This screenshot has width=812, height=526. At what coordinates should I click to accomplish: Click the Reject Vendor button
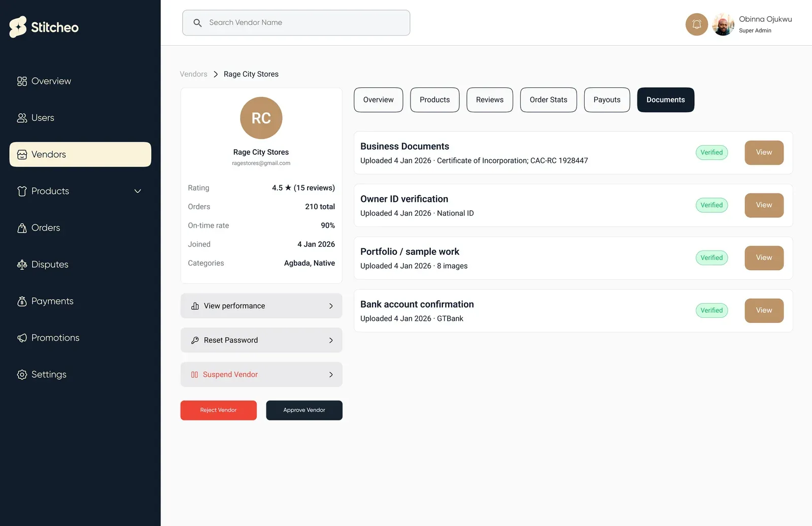click(x=219, y=410)
